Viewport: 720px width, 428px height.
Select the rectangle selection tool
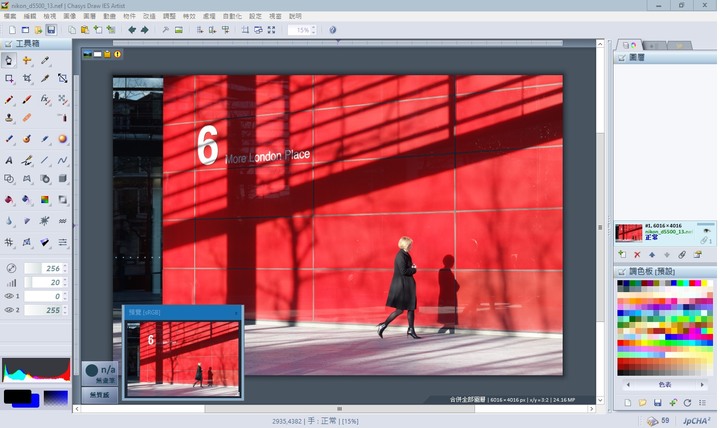tap(9, 79)
